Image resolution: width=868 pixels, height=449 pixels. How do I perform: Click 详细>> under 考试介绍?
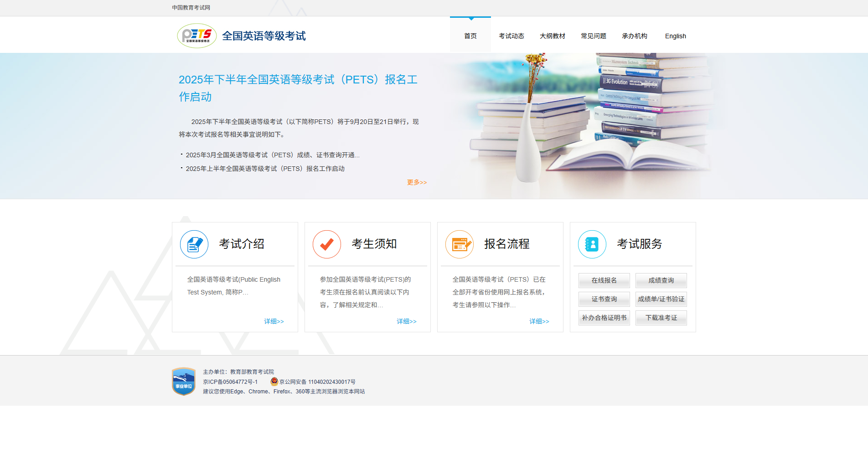pos(274,321)
